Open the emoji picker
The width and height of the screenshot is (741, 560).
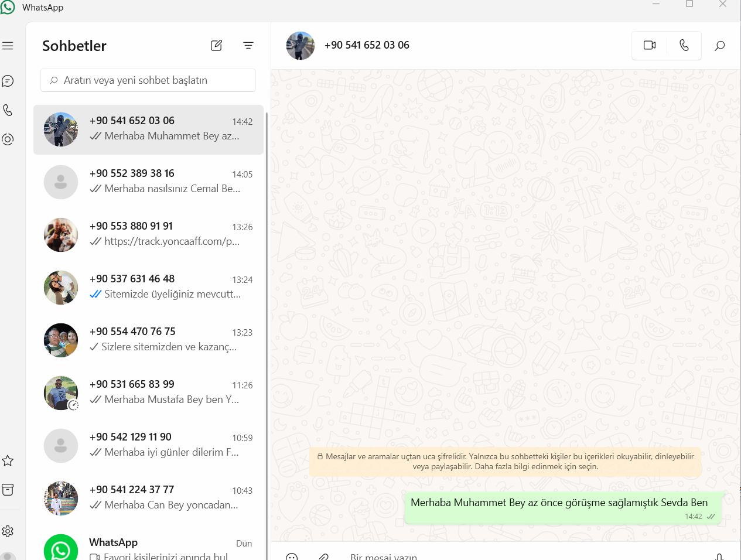click(x=292, y=556)
